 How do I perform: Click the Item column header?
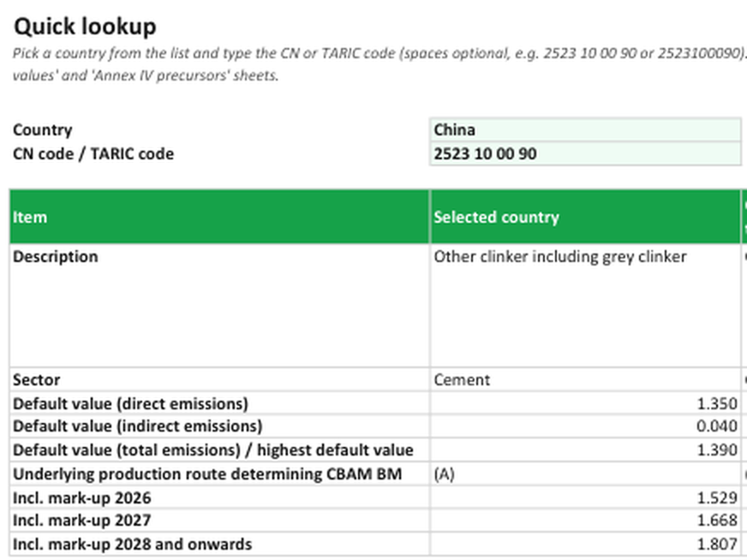pyautogui.click(x=219, y=217)
